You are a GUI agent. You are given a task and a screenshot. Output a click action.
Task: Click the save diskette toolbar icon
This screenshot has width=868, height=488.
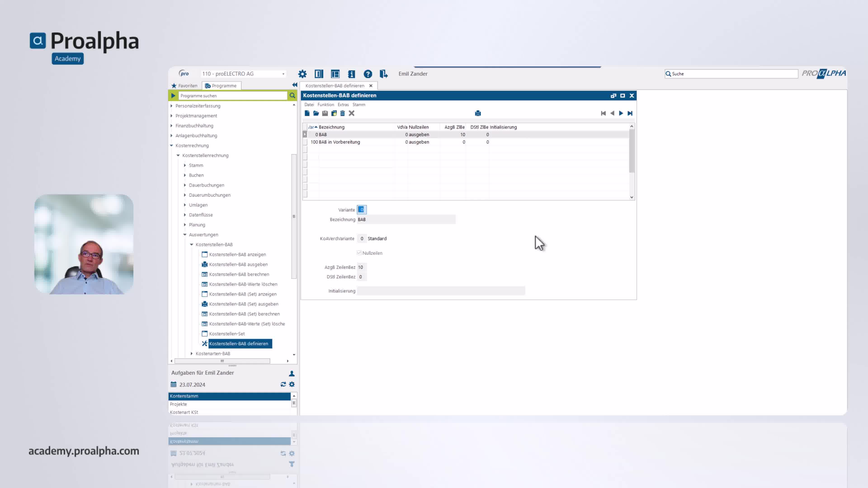[325, 113]
